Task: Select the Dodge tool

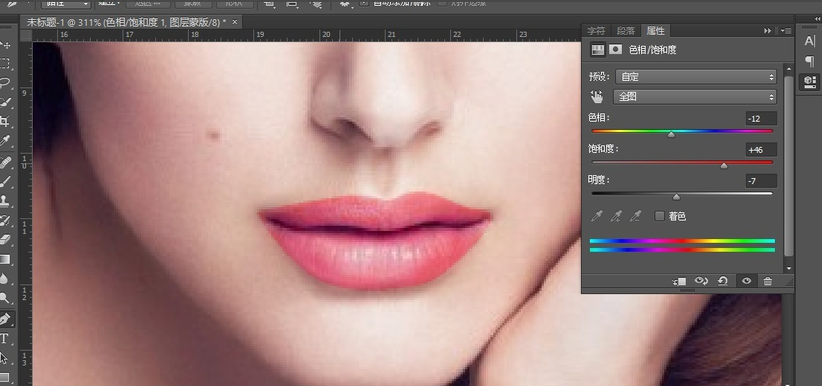Action: 5,298
